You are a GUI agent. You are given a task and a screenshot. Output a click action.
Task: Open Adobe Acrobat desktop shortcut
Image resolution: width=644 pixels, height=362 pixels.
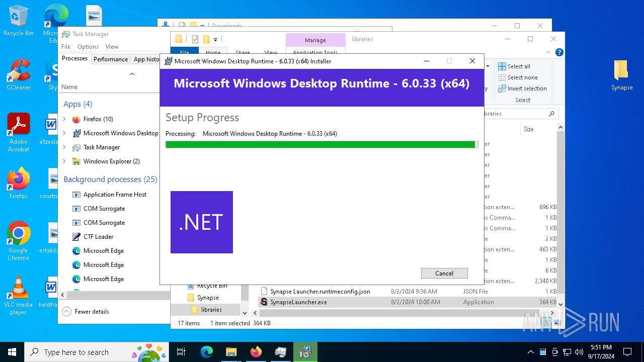[19, 132]
